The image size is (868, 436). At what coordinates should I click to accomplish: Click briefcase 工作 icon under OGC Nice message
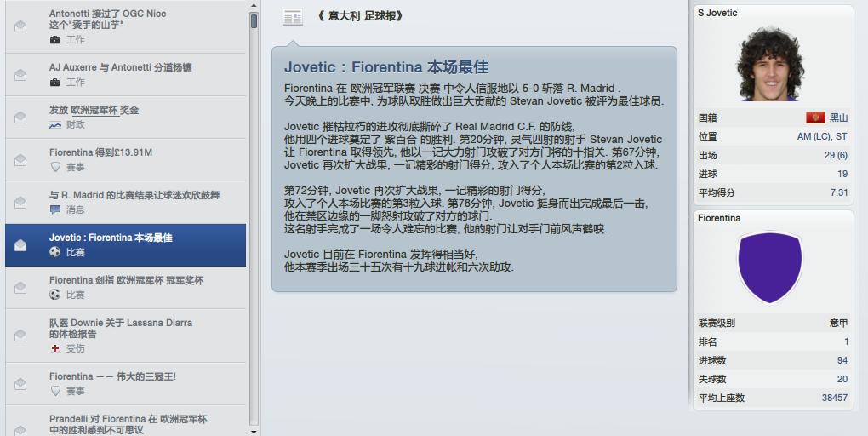point(54,40)
